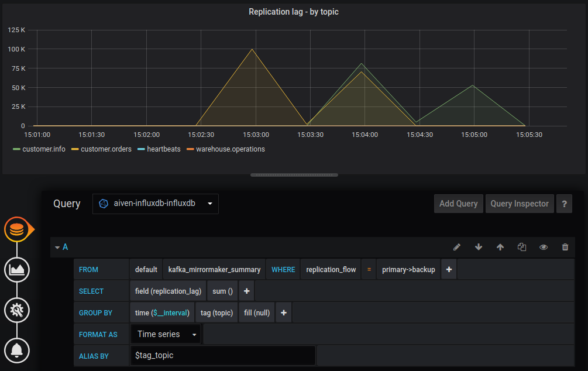Collapse query A with its chevron
The image size is (588, 371).
56,247
